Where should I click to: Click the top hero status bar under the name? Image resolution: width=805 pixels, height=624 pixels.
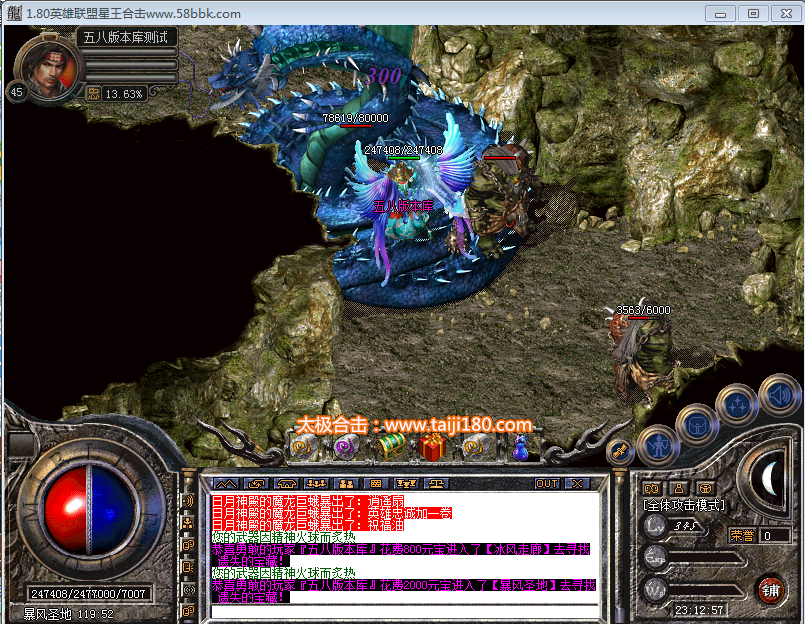point(130,53)
